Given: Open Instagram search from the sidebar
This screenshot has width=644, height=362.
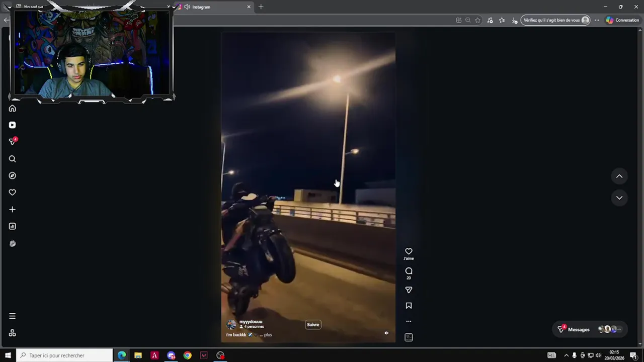Looking at the screenshot, I should pyautogui.click(x=12, y=159).
